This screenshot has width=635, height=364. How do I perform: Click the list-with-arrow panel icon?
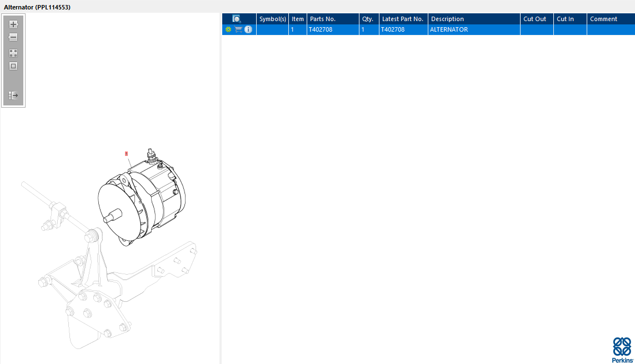coord(13,95)
